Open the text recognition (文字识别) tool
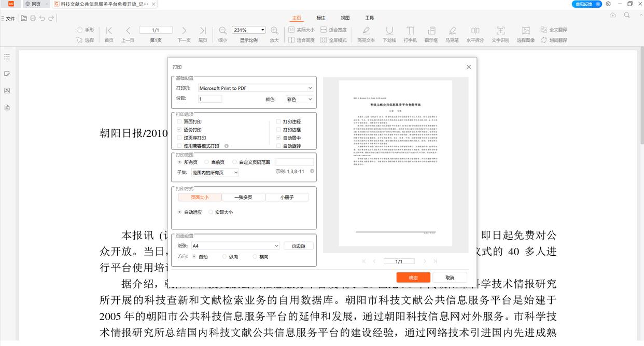 pyautogui.click(x=500, y=31)
